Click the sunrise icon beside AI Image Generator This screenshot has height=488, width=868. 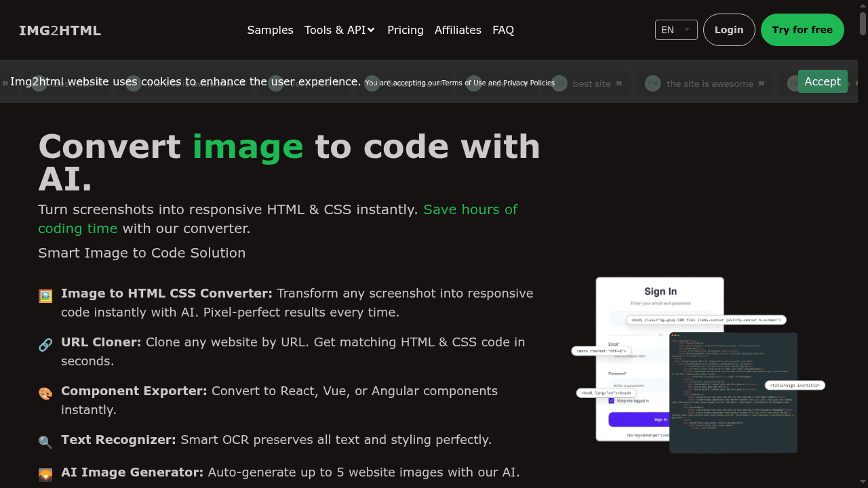point(45,474)
